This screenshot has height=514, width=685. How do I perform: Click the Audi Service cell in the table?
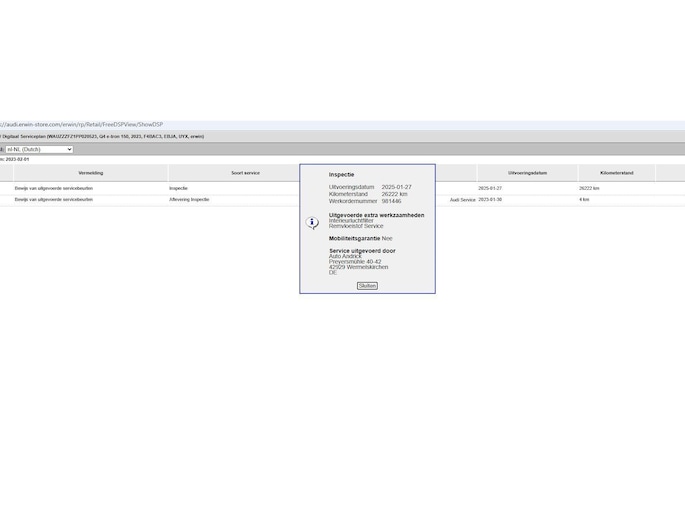click(x=462, y=199)
